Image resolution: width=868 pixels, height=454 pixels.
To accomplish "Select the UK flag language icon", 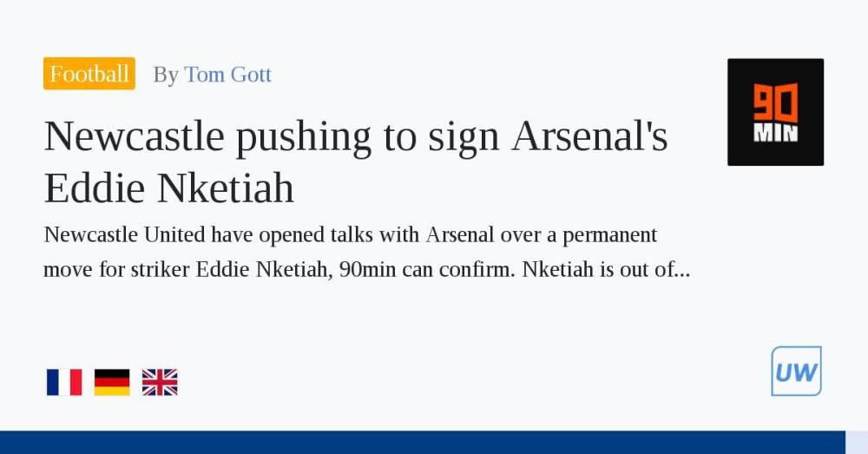I will [x=160, y=382].
